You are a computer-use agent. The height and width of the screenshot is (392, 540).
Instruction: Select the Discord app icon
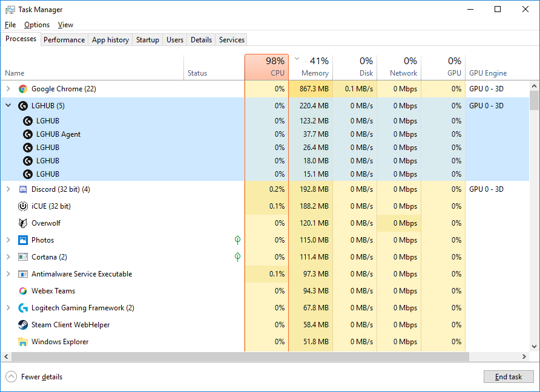point(23,189)
